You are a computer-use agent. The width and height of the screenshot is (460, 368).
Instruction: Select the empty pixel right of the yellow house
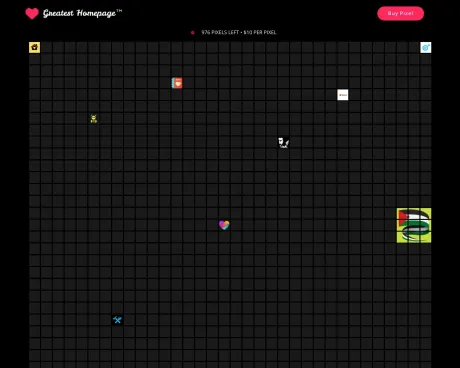point(46,47)
